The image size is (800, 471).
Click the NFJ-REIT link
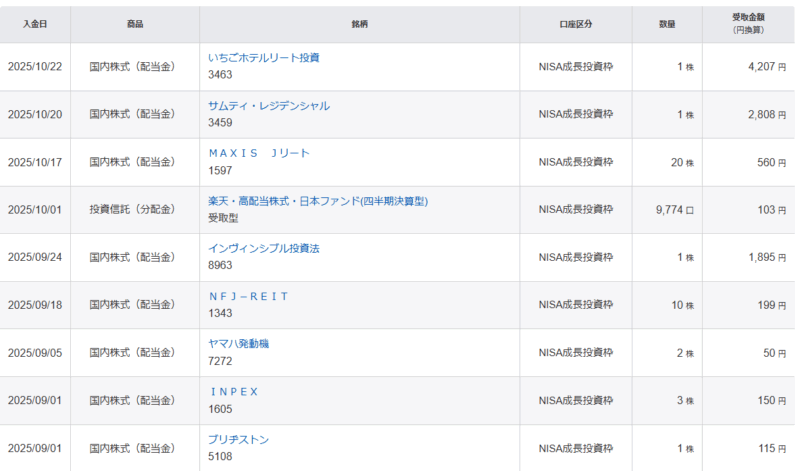tap(248, 296)
